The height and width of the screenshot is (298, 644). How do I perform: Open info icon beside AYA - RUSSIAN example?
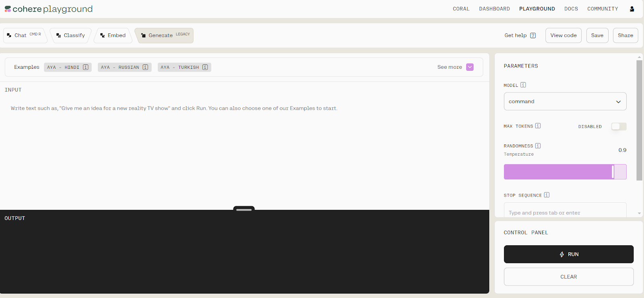(x=145, y=67)
